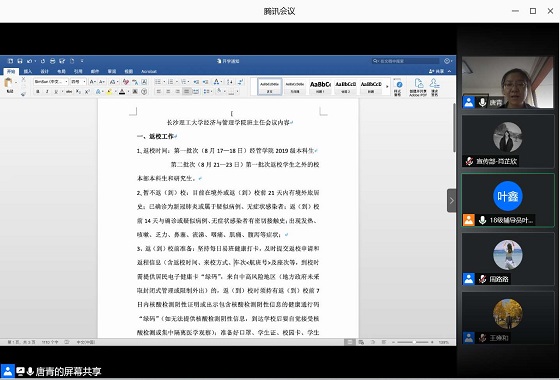560x380 pixels.
Task: Toggle the strikethrough abc button
Action: pos(69,92)
